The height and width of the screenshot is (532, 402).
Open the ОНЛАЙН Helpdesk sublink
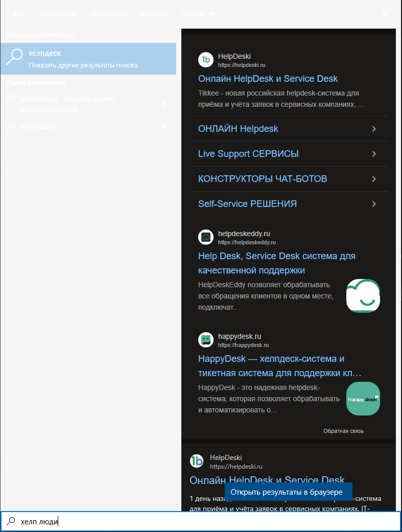238,129
